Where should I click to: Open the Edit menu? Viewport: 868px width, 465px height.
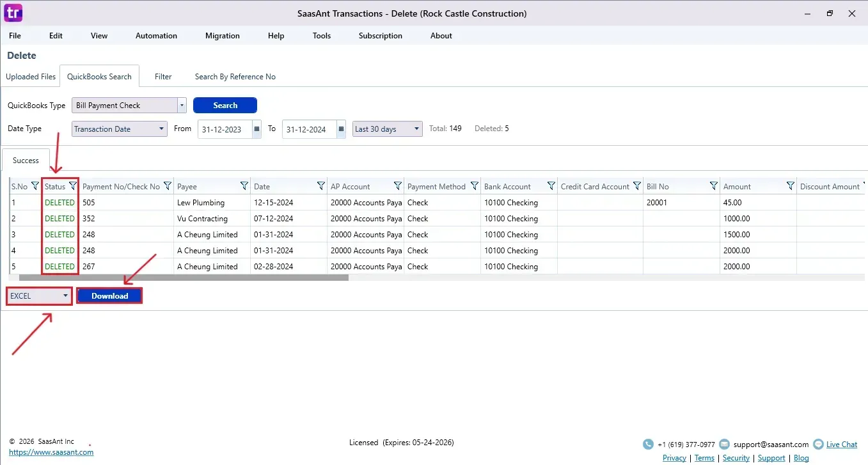pos(56,36)
